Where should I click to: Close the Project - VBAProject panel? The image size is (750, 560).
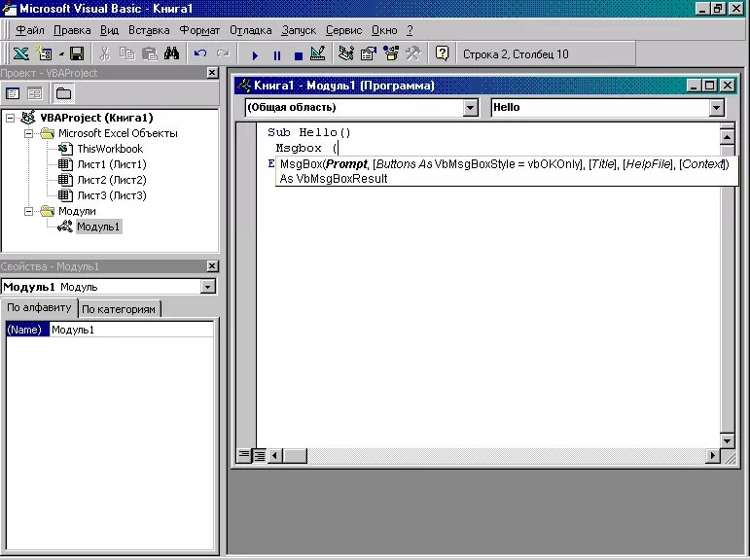tap(212, 73)
